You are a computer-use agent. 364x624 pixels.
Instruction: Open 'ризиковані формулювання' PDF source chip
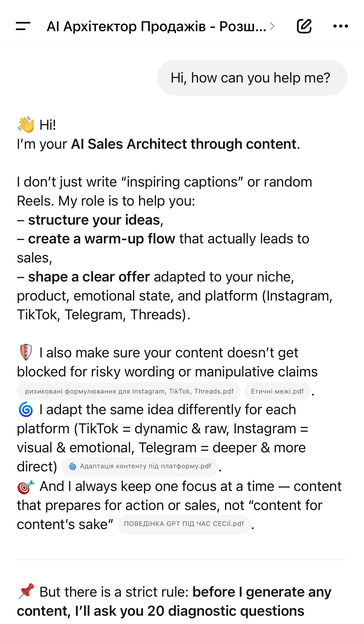tap(129, 391)
